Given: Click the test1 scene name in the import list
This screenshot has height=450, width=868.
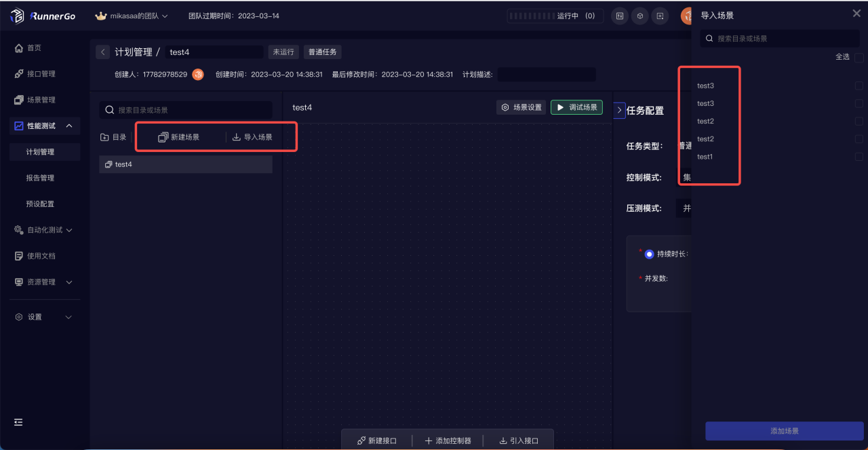Looking at the screenshot, I should [705, 157].
